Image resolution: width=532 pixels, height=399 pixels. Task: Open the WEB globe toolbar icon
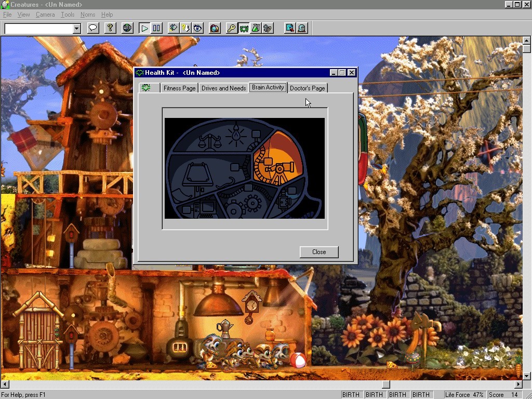(127, 28)
